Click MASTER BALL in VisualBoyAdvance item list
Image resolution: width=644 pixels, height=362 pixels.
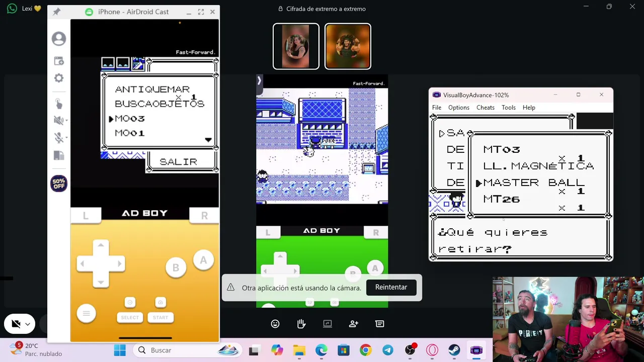tap(534, 183)
